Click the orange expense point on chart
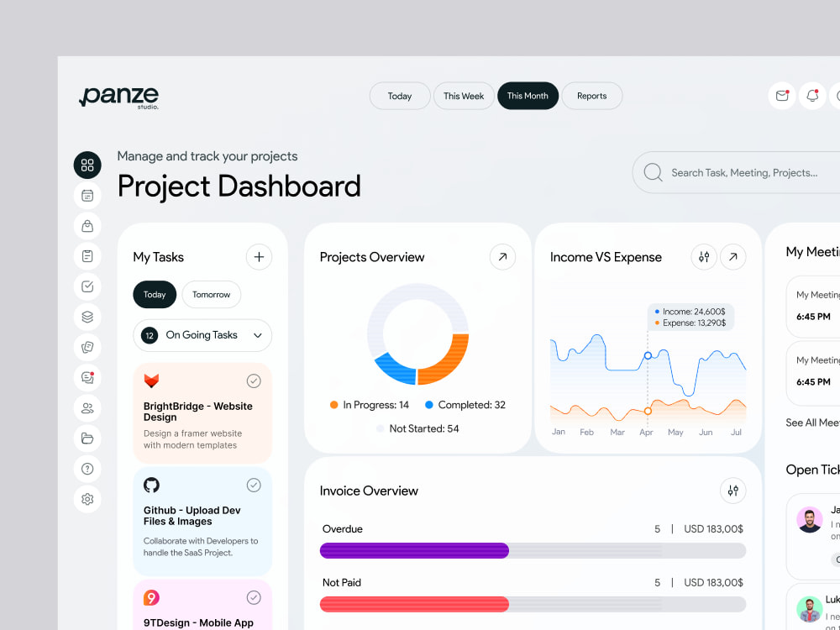 tap(648, 411)
